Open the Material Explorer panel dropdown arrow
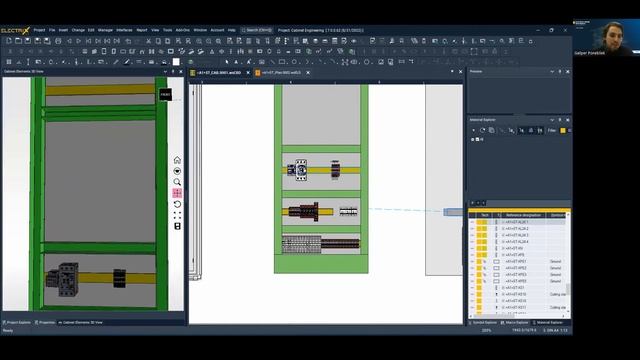Viewport: 640px width, 360px height. pos(552,120)
